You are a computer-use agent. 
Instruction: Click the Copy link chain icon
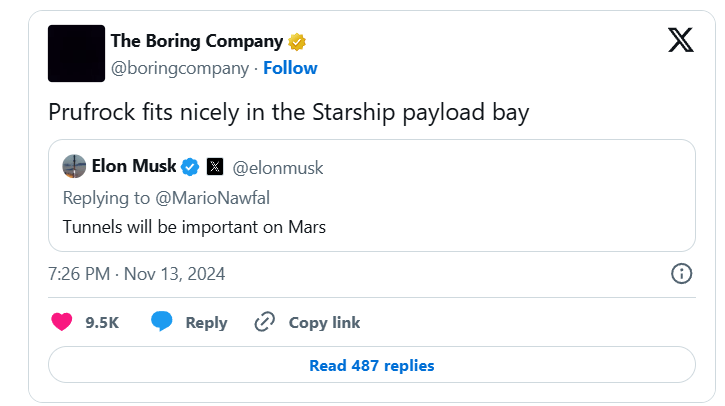265,322
